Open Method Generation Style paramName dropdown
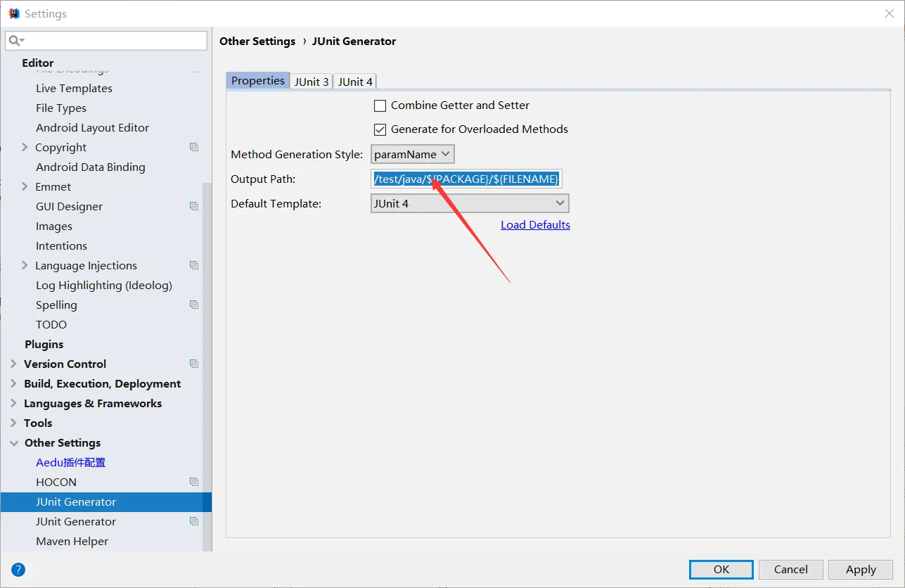905x588 pixels. tap(413, 154)
